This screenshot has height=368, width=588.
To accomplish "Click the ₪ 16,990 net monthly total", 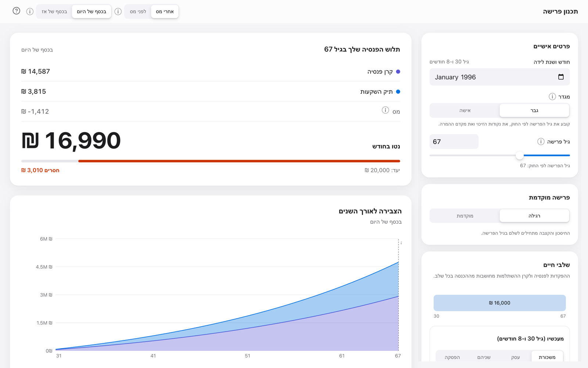I will click(x=71, y=140).
